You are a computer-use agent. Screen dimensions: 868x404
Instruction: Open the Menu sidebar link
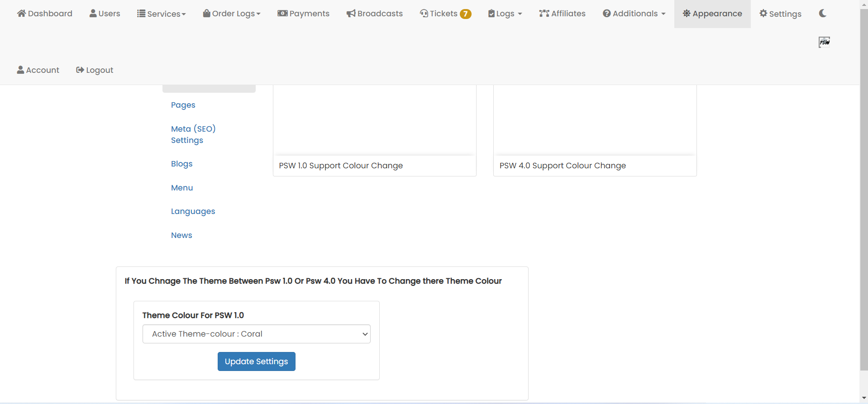(x=182, y=188)
